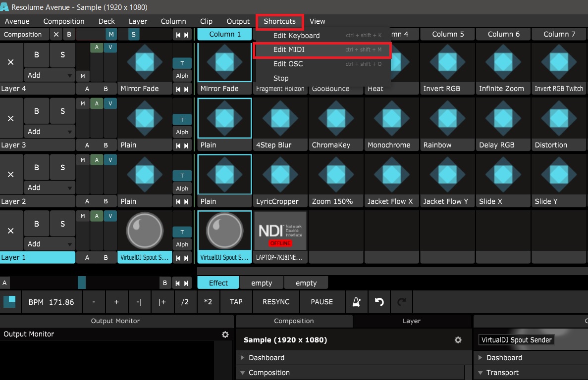Click crossfader previous arrow icon
The height and width of the screenshot is (380, 588).
pyautogui.click(x=178, y=283)
